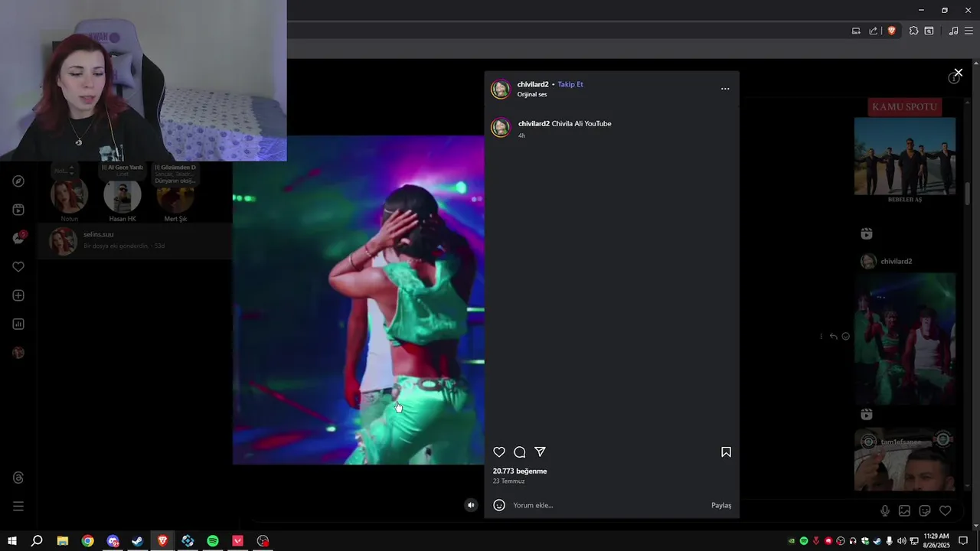
Task: View the '20.773 beğenme' likes list
Action: point(520,471)
